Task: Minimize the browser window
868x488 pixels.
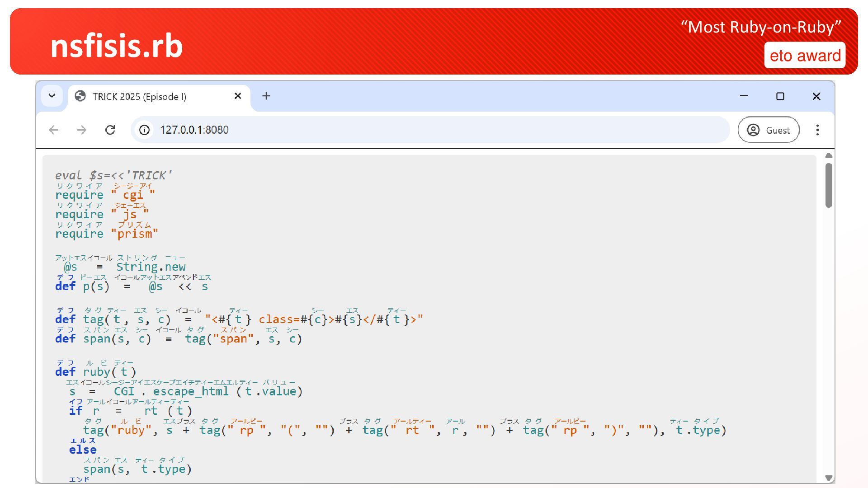Action: pyautogui.click(x=744, y=96)
